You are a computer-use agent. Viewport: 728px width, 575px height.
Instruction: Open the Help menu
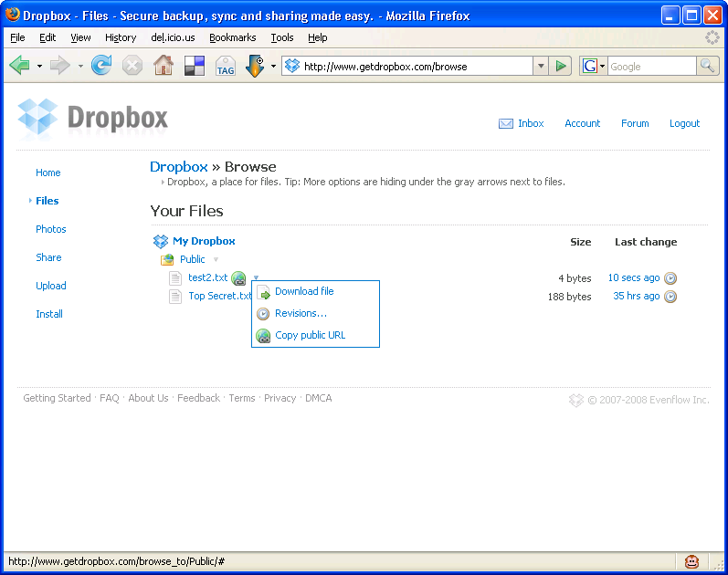coord(318,37)
